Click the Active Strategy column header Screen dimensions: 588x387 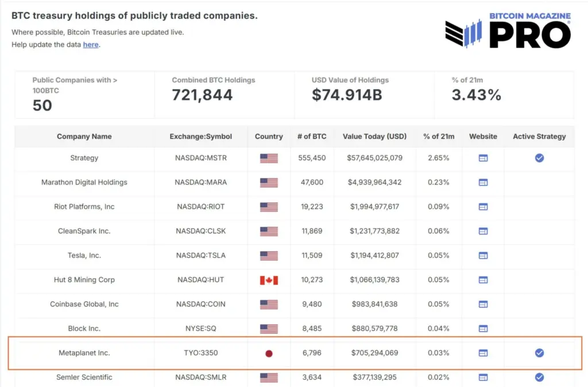[x=539, y=137]
